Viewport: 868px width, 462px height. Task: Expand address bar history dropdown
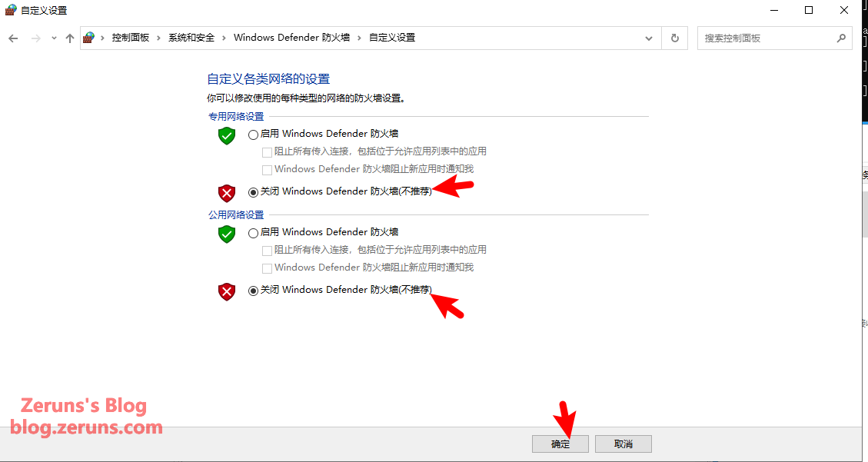click(649, 38)
